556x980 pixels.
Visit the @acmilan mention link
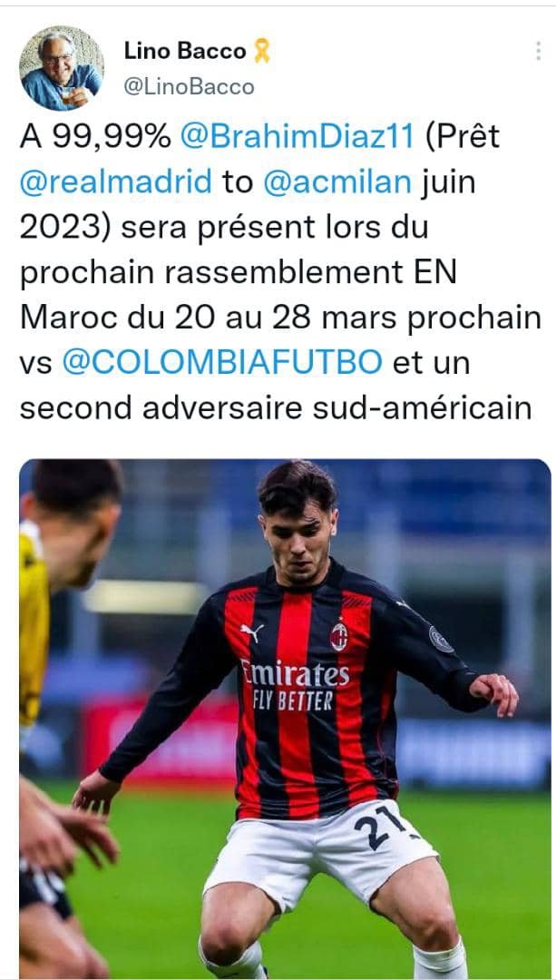point(337,182)
